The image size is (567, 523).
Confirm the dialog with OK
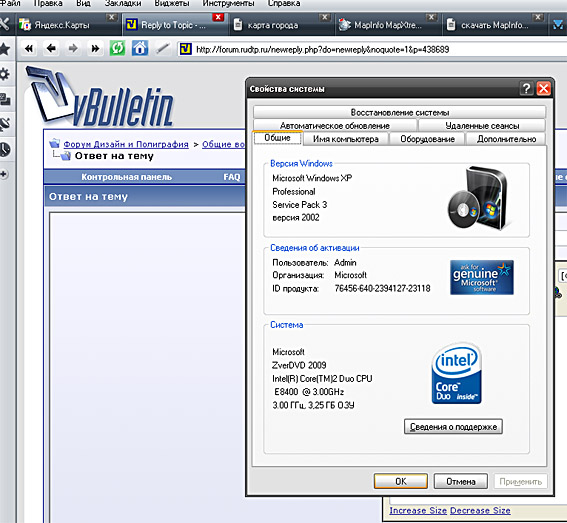click(401, 481)
